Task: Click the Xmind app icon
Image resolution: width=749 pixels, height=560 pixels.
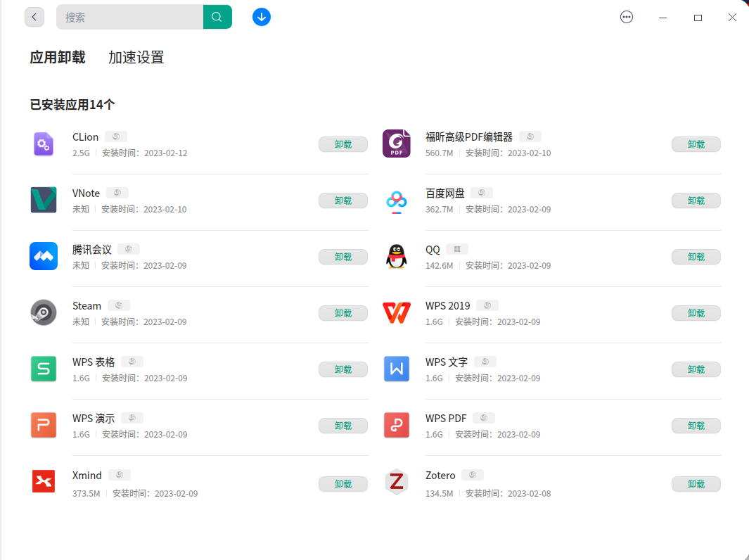Action: coord(44,482)
